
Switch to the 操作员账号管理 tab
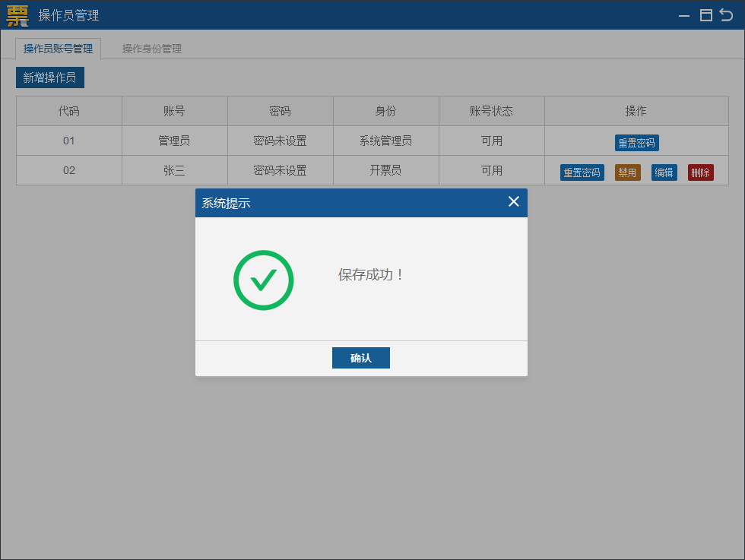pos(58,49)
